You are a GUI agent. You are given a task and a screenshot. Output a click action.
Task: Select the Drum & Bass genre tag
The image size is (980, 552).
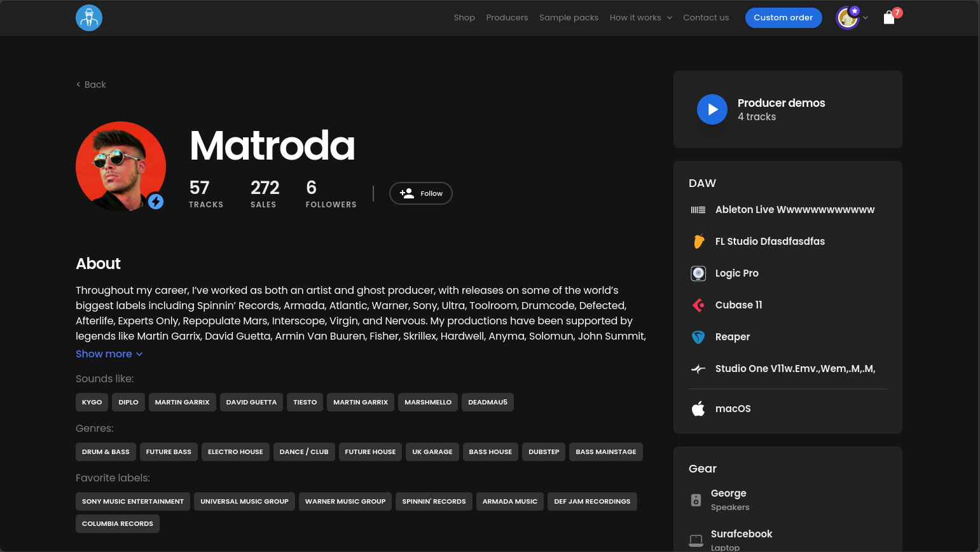[x=106, y=452]
